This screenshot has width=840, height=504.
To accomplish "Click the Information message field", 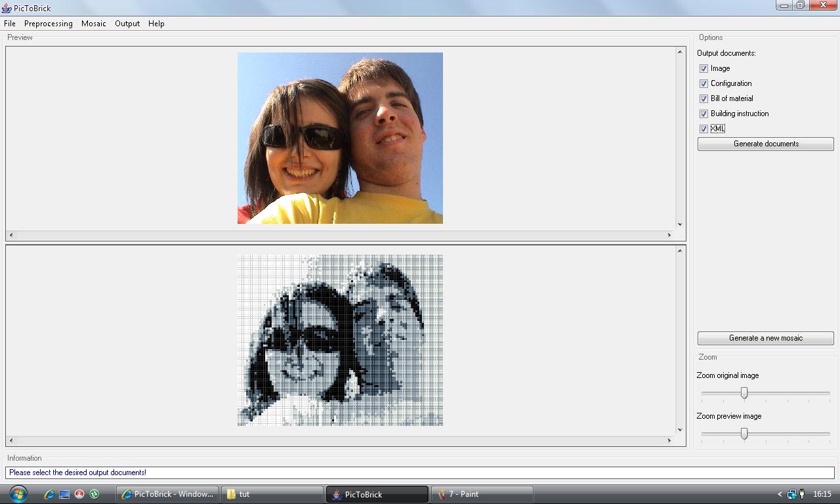I will tap(420, 472).
